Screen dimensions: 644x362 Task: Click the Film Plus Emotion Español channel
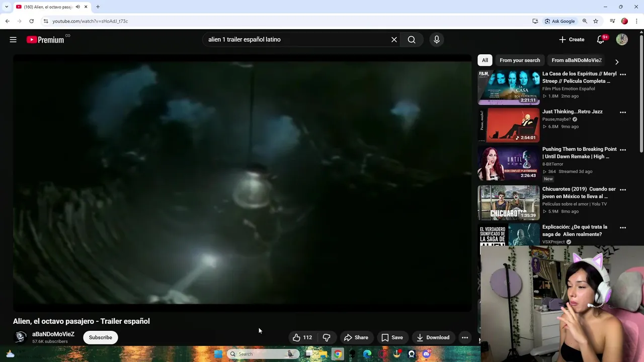[x=569, y=89]
